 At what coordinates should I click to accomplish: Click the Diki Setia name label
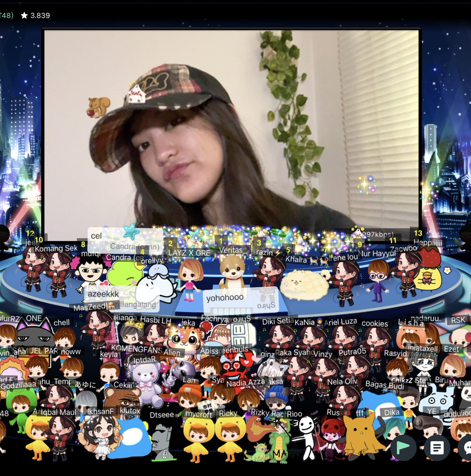pyautogui.click(x=278, y=321)
